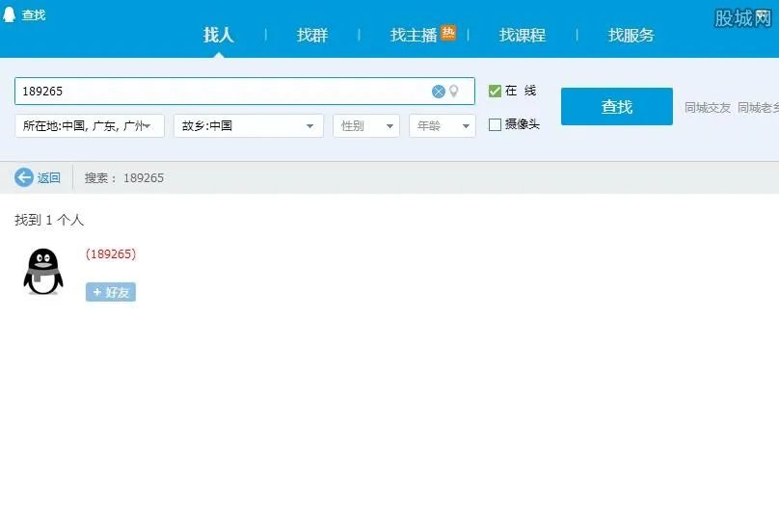Click the 搜索: 189265 breadcrumb text

click(124, 177)
